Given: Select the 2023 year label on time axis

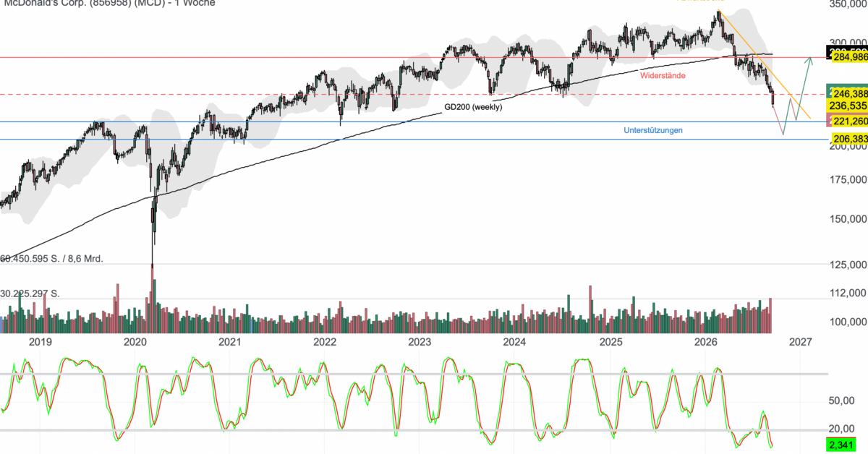Looking at the screenshot, I should tap(420, 341).
